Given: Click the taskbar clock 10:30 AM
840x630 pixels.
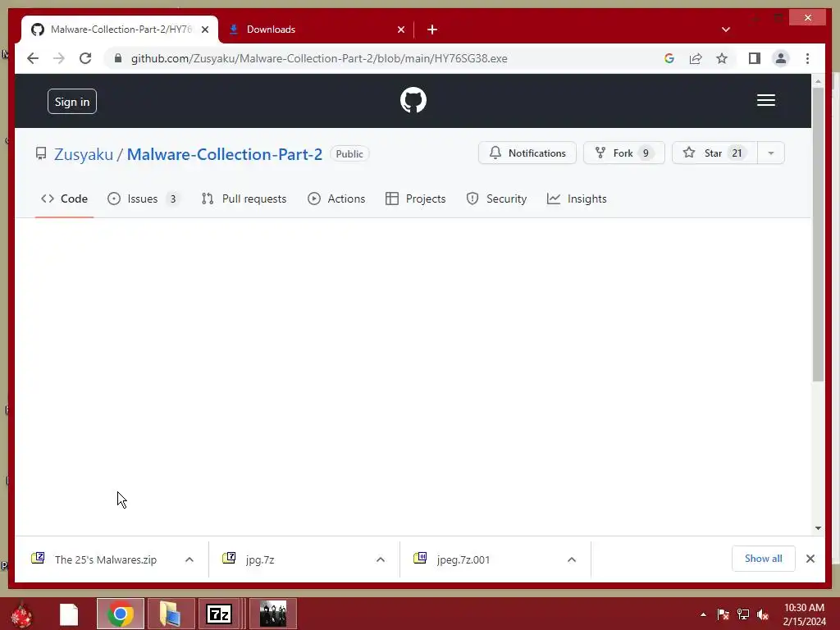Looking at the screenshot, I should tap(804, 608).
